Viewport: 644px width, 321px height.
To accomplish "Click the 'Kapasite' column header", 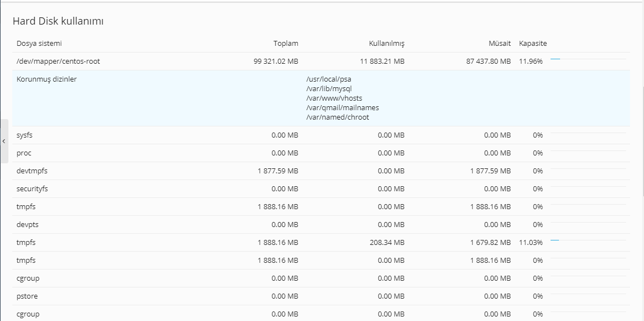I will point(533,44).
